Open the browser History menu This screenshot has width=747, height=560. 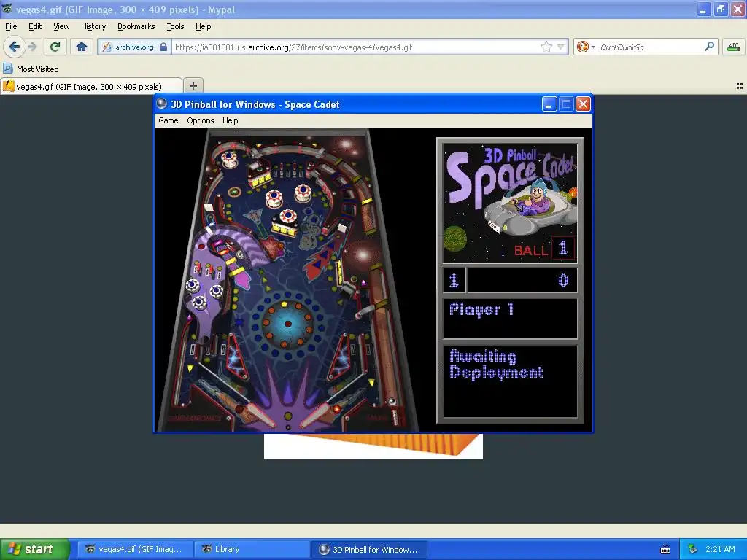[x=93, y=26]
